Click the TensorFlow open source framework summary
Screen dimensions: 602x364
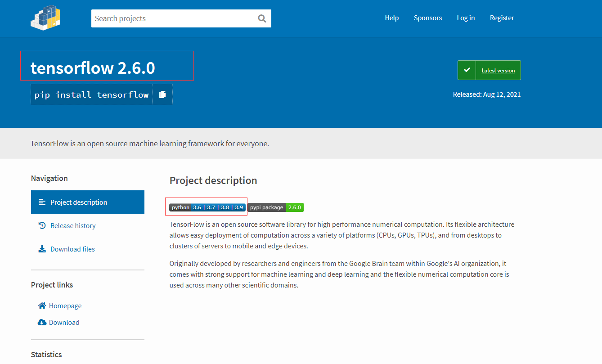tap(150, 144)
